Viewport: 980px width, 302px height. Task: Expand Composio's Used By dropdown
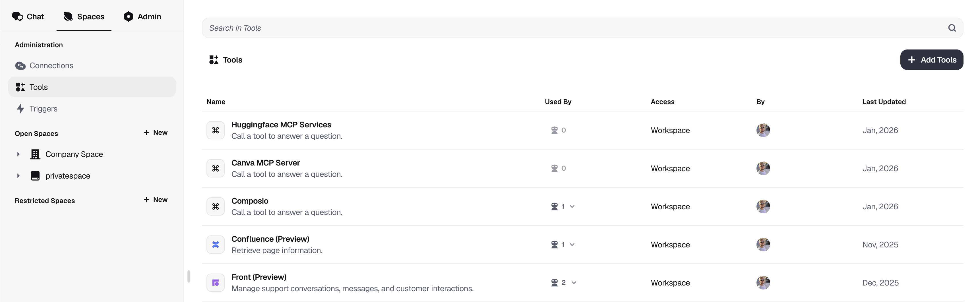tap(572, 206)
